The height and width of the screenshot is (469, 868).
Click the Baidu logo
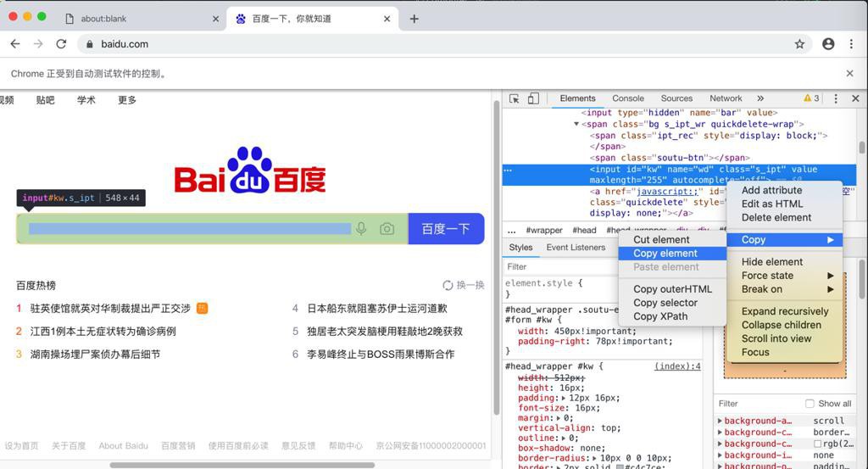(250, 170)
